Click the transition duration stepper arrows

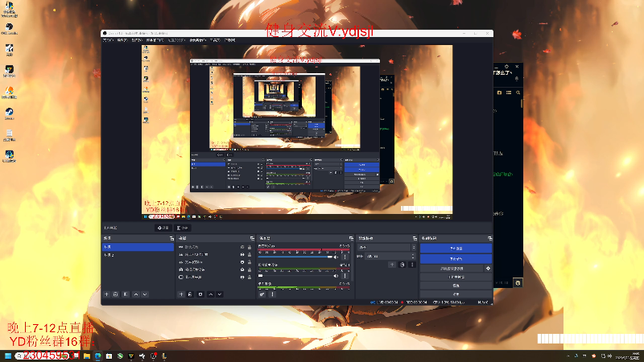414,256
